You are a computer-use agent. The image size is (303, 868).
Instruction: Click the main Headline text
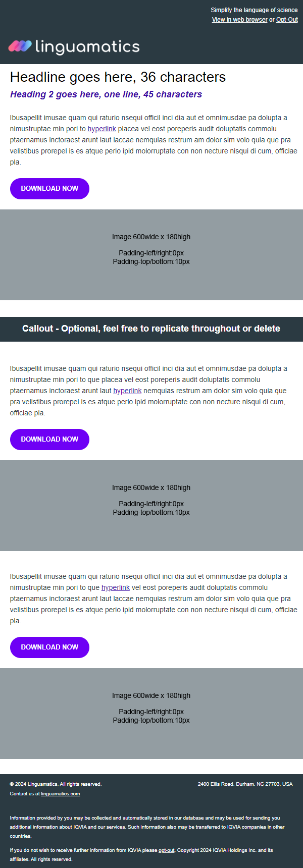point(118,77)
